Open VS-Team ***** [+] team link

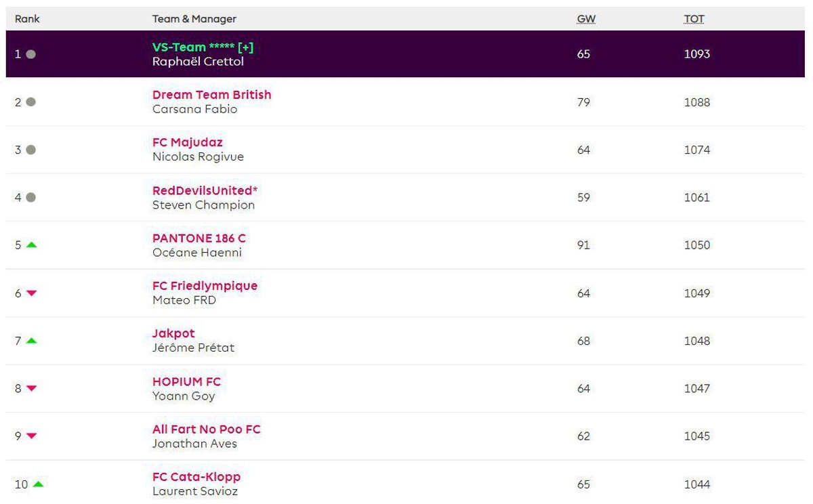pos(203,47)
